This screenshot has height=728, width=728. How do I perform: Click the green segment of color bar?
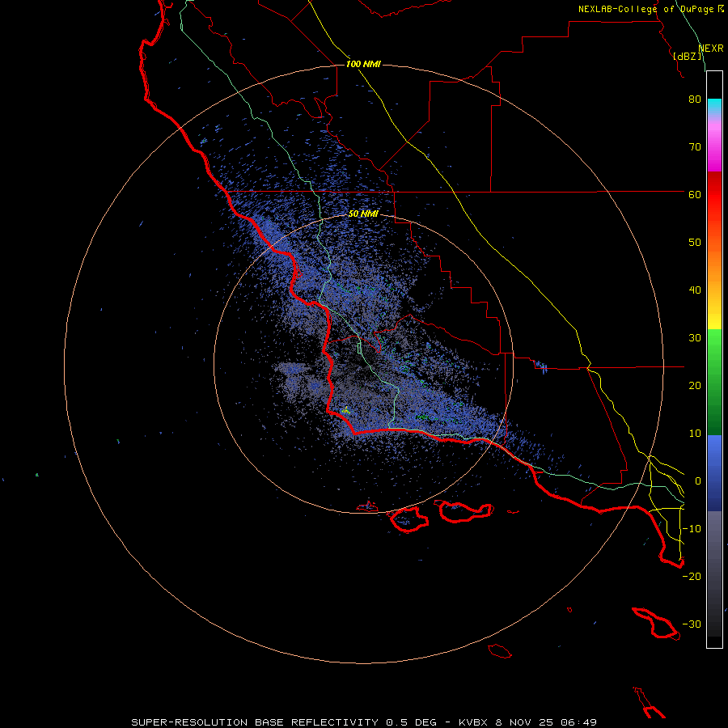[x=714, y=382]
